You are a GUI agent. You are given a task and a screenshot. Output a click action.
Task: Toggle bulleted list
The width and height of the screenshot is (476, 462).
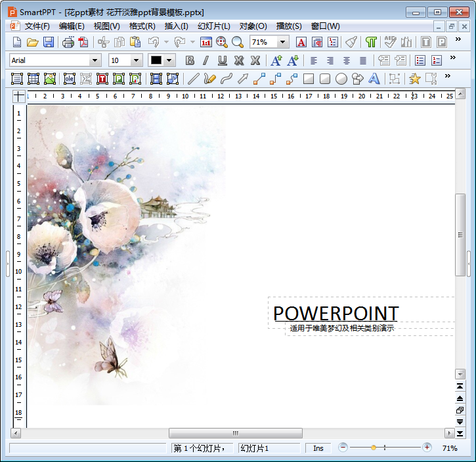pos(420,60)
